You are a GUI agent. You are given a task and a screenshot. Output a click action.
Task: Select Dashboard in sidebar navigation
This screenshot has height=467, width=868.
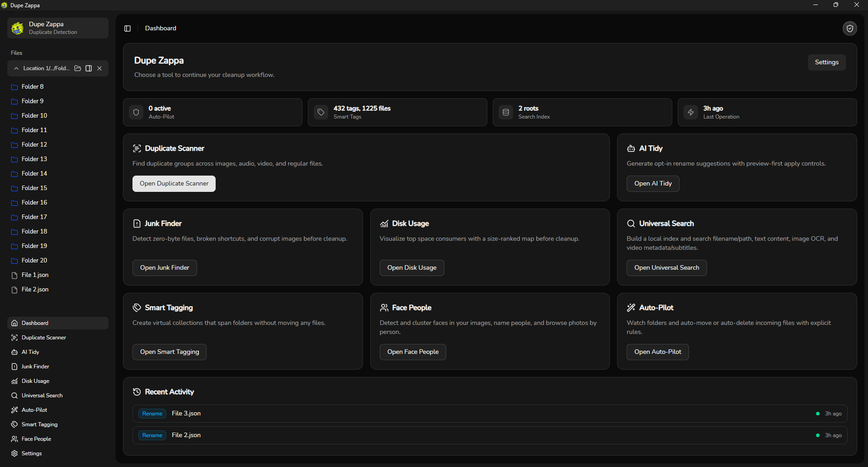point(58,323)
